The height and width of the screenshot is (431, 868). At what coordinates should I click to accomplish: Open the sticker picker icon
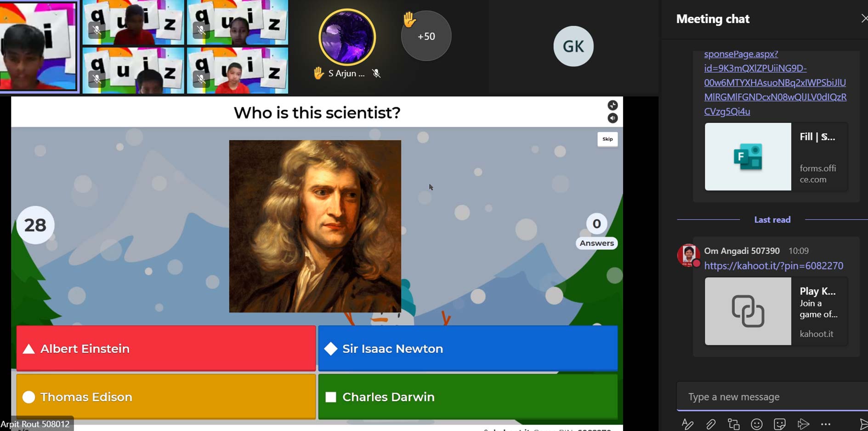pos(780,424)
